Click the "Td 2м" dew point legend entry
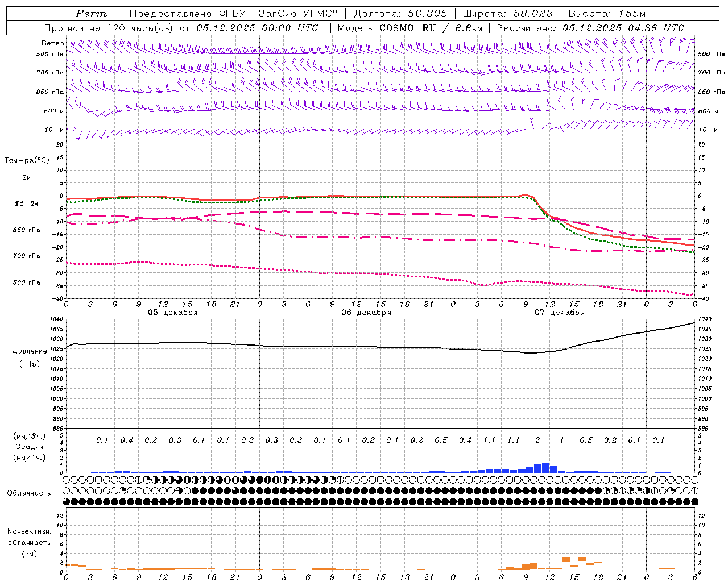This screenshot has height=582, width=728. 27,203
